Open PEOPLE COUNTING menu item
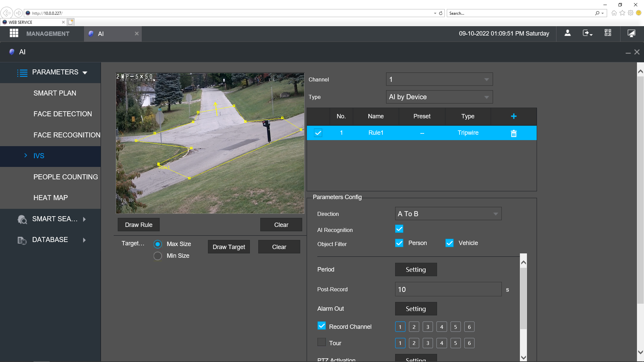 66,177
